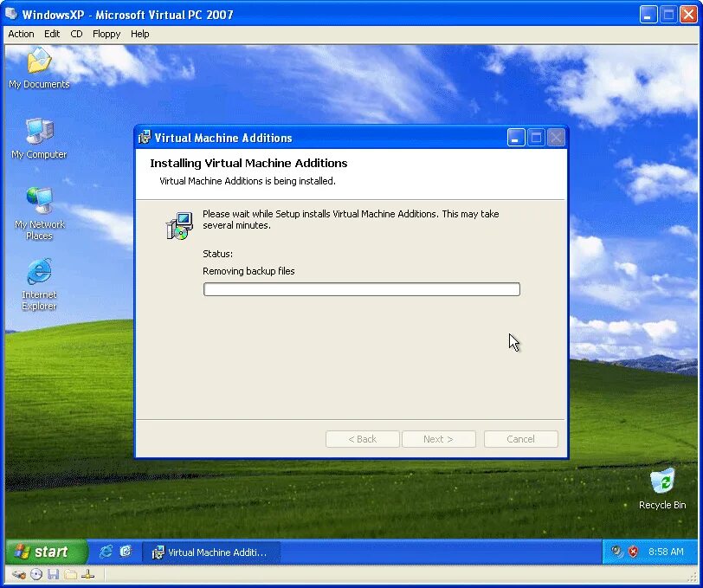
Task: Open the CD menu
Action: point(77,34)
